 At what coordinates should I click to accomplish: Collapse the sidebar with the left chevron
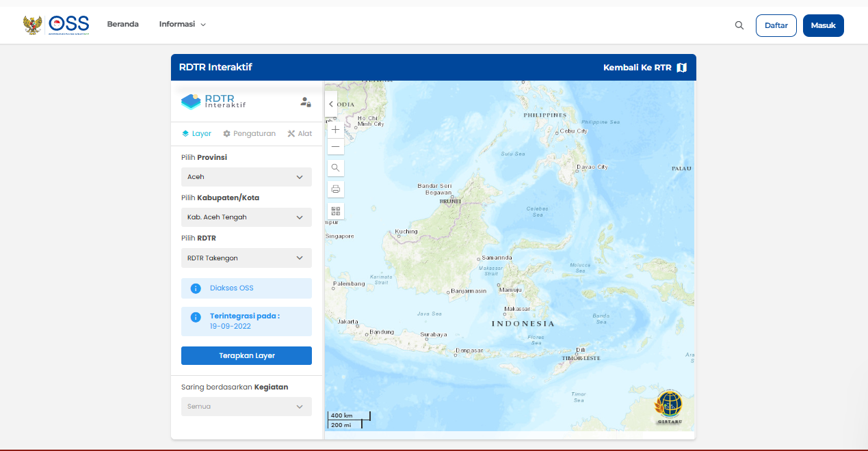331,105
